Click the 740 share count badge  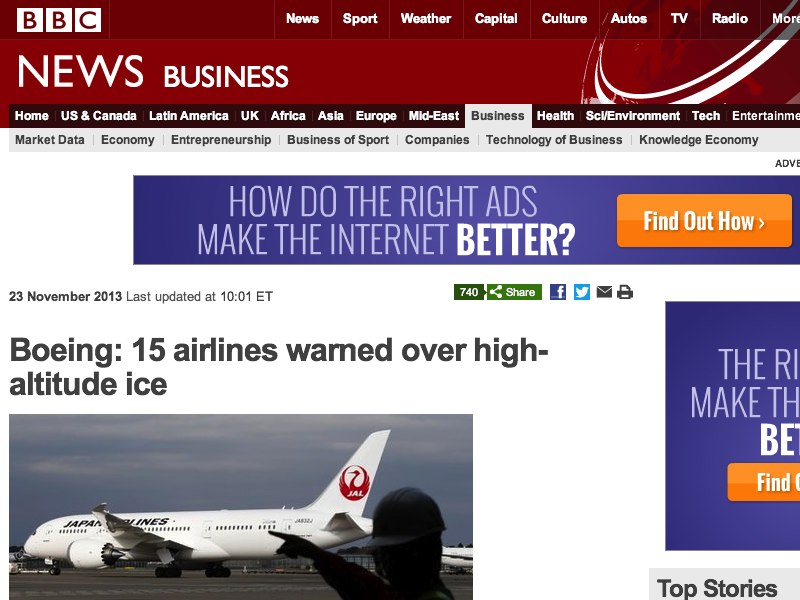(468, 292)
